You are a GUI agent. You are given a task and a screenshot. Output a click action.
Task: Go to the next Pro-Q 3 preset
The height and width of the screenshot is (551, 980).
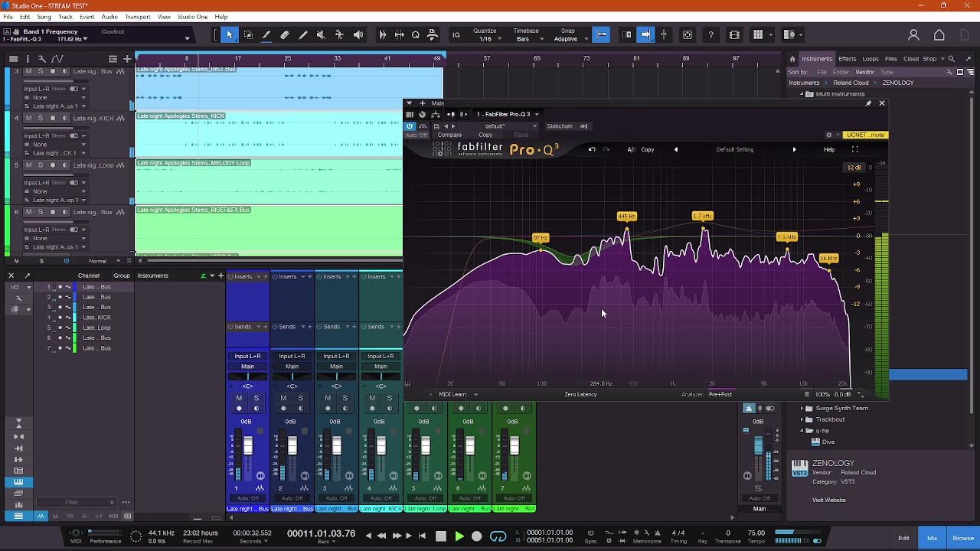(x=794, y=149)
